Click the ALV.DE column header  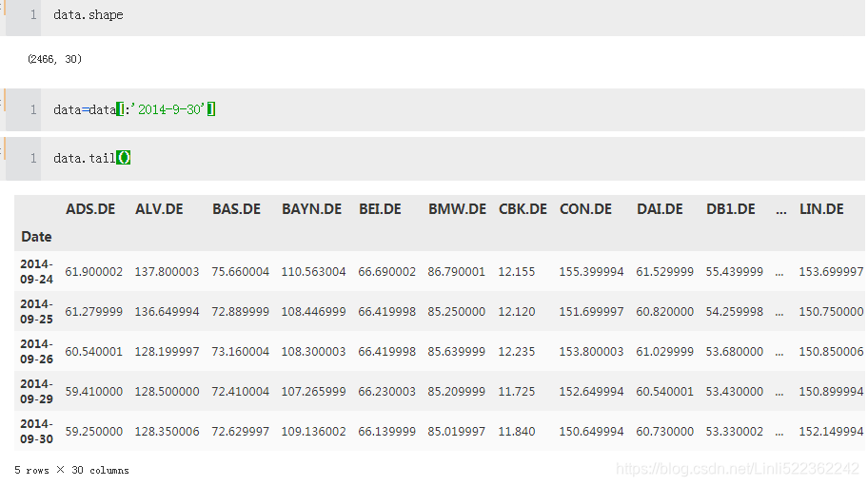coord(159,209)
